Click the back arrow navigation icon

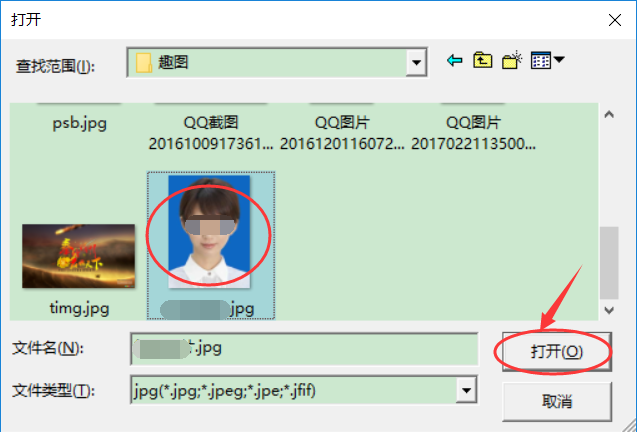(455, 61)
